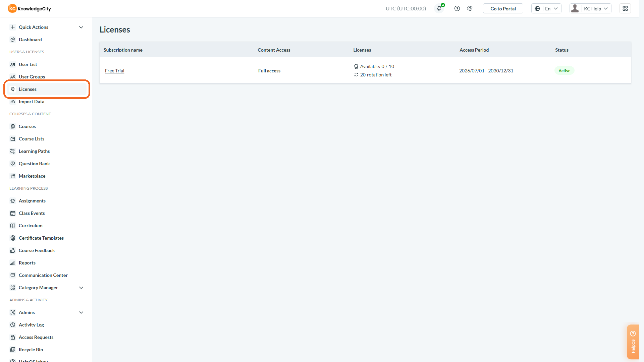Click the User Groups icon

click(x=13, y=77)
